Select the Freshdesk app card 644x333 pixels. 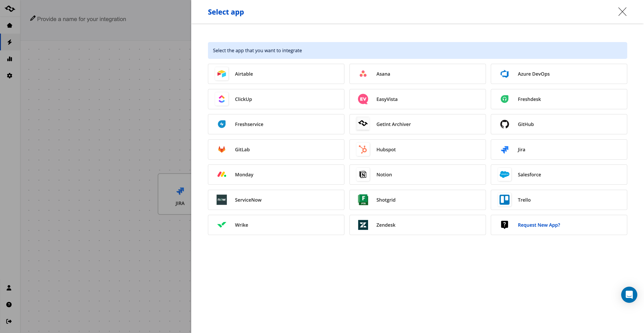click(x=559, y=99)
